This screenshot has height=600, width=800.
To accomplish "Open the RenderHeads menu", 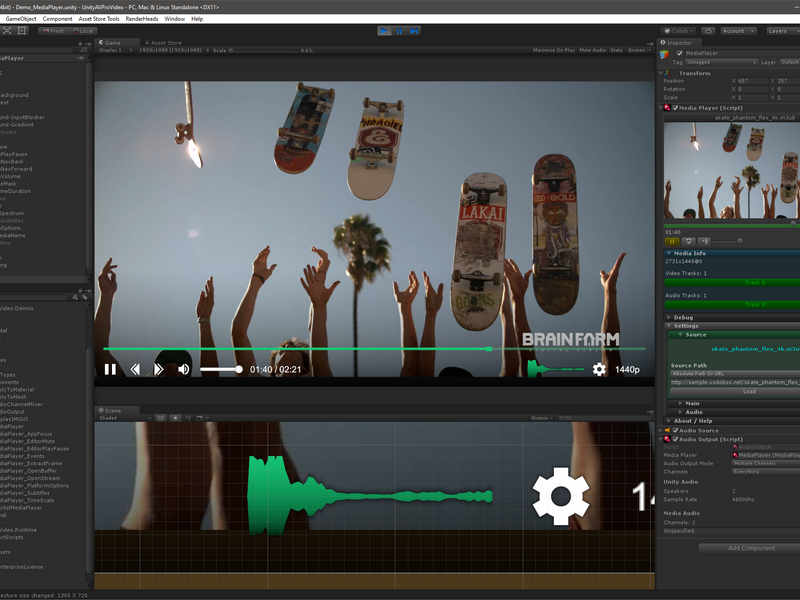I will pyautogui.click(x=142, y=19).
